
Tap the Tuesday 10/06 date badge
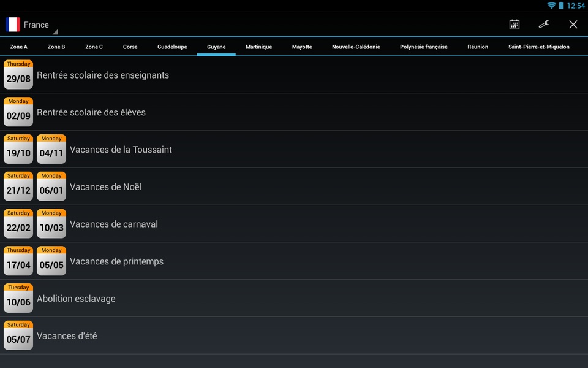(x=18, y=298)
